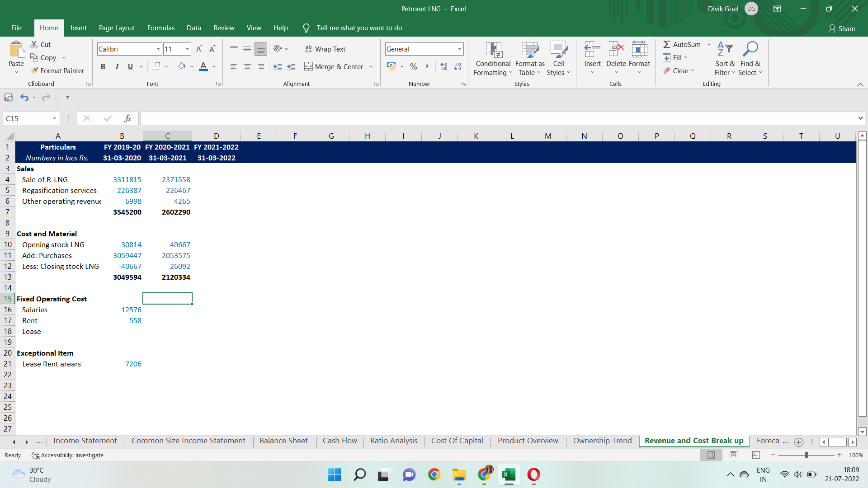Toggle Wrap Text
The height and width of the screenshot is (488, 868).
325,49
